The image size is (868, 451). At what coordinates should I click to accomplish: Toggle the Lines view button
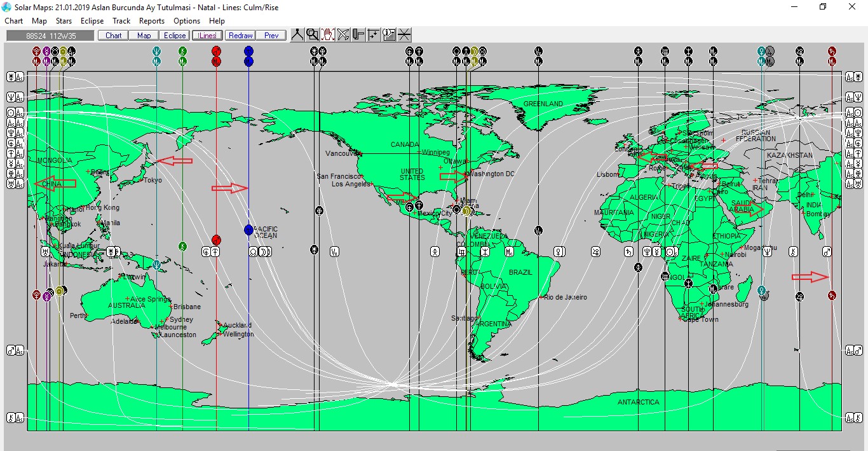pos(207,36)
